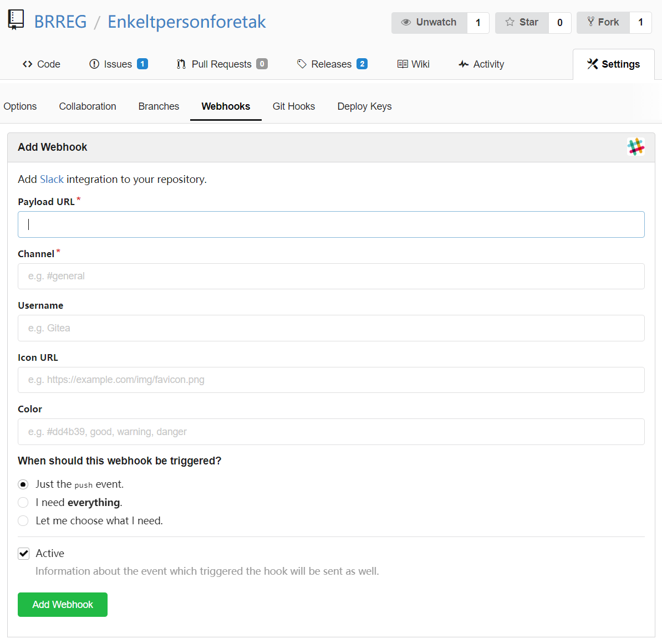Select the 'Just the push event' option

[x=23, y=484]
